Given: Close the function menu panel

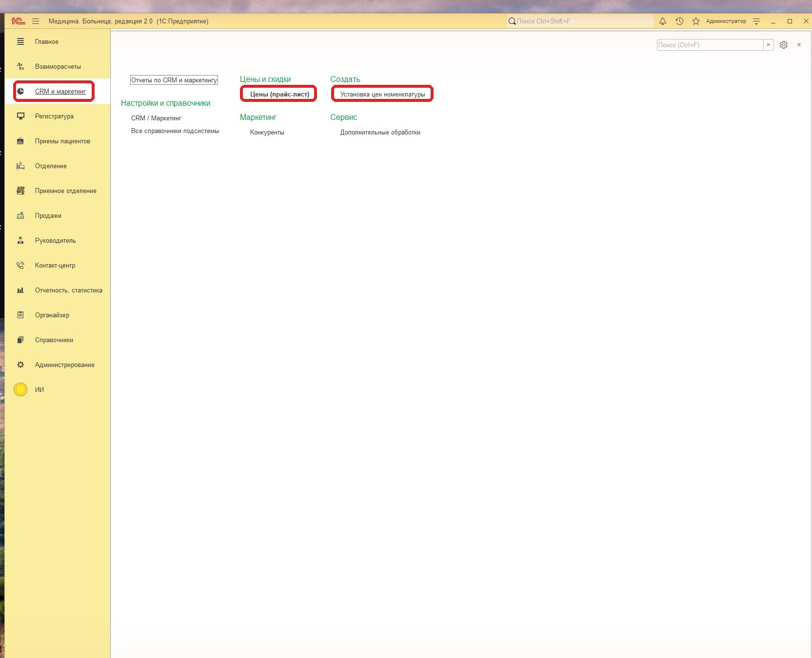Looking at the screenshot, I should (799, 45).
